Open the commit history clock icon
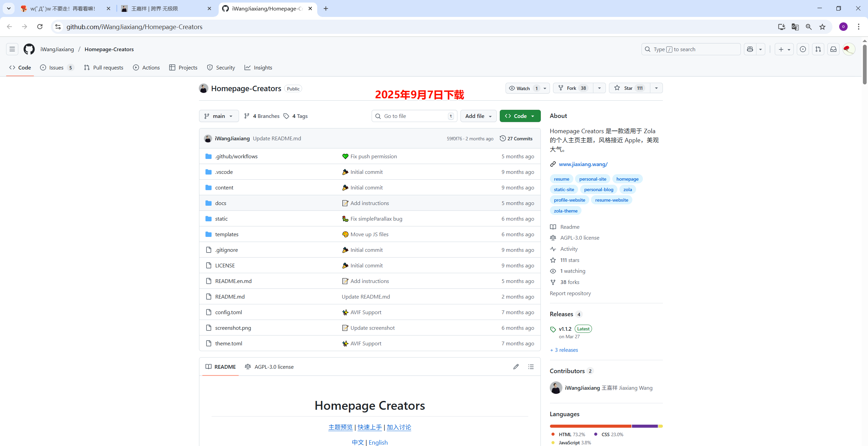The image size is (868, 446). pos(503,138)
